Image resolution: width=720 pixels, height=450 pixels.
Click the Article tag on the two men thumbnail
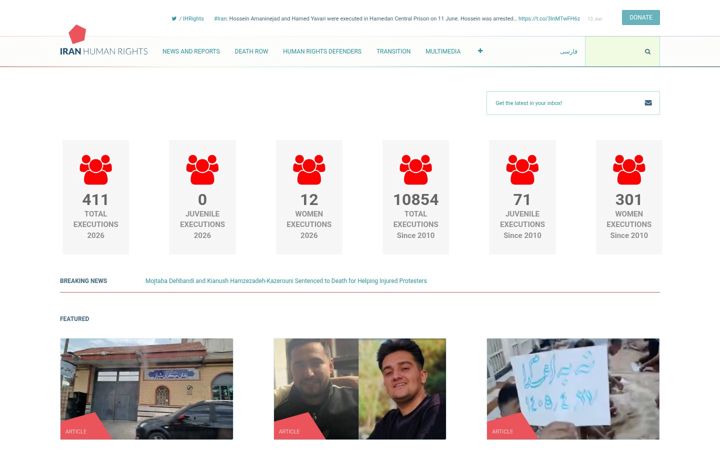click(289, 432)
